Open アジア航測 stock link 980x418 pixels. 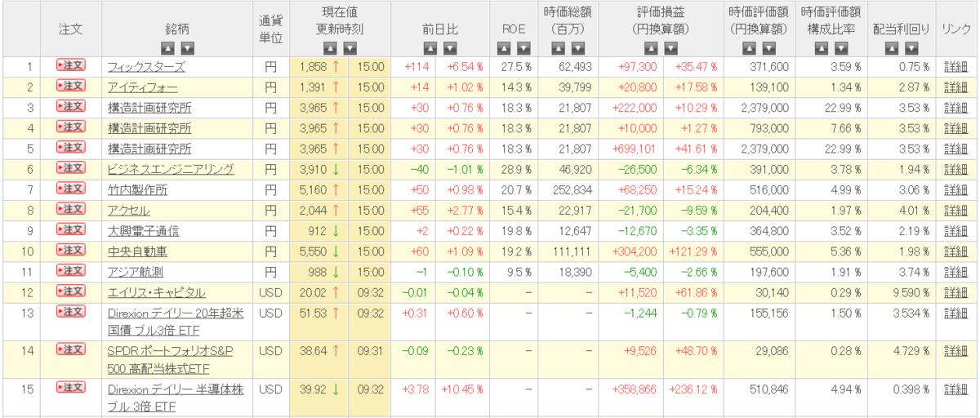tap(136, 271)
